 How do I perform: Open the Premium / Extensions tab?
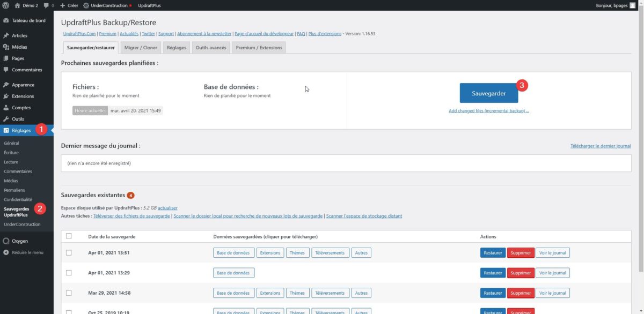click(x=259, y=47)
